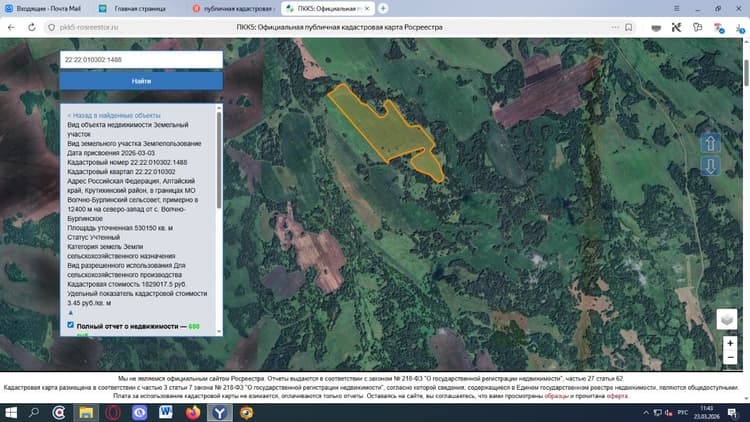Open the оферта link in footer
This screenshot has width=750, height=422.
tap(617, 396)
